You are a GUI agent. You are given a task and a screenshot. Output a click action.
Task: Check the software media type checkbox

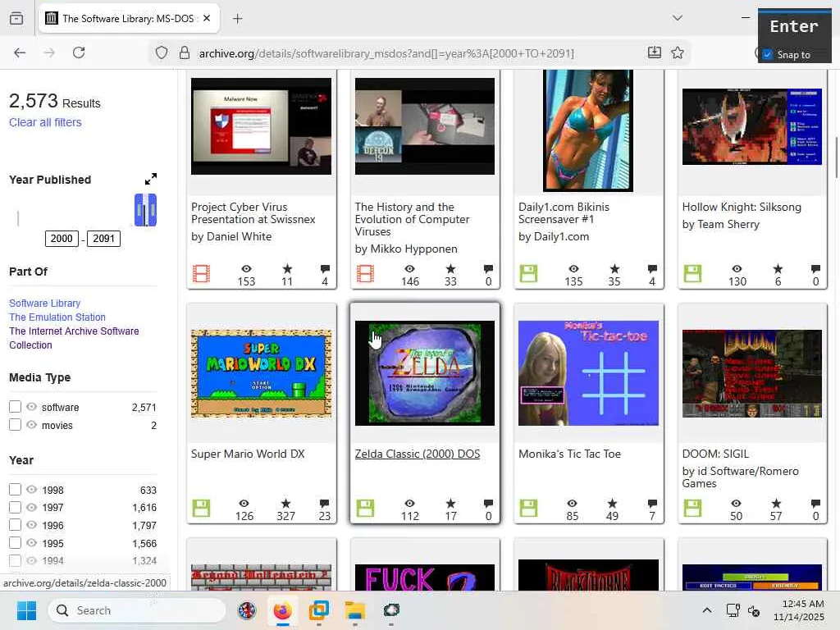coord(15,407)
